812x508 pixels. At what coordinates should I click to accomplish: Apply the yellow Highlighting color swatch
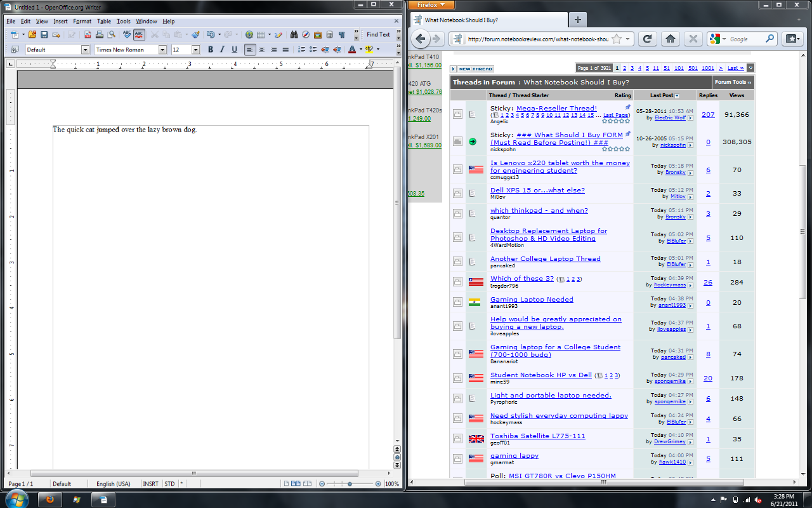369,50
